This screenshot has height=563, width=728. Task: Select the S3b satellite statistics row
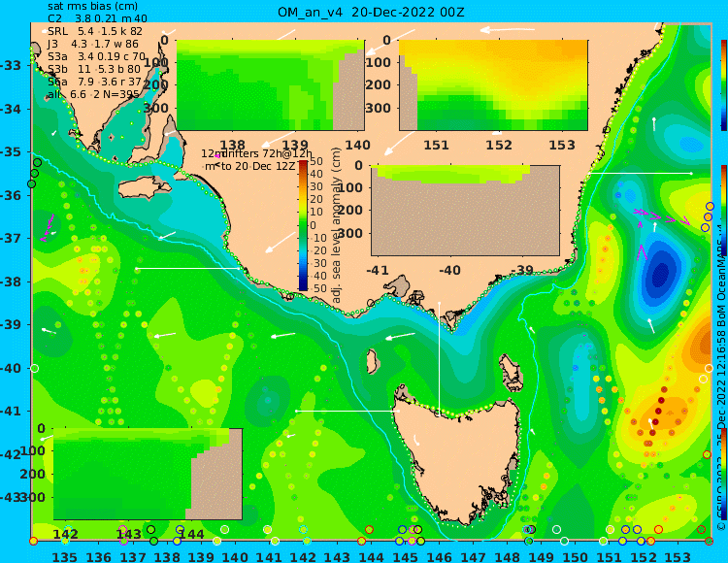point(94,69)
